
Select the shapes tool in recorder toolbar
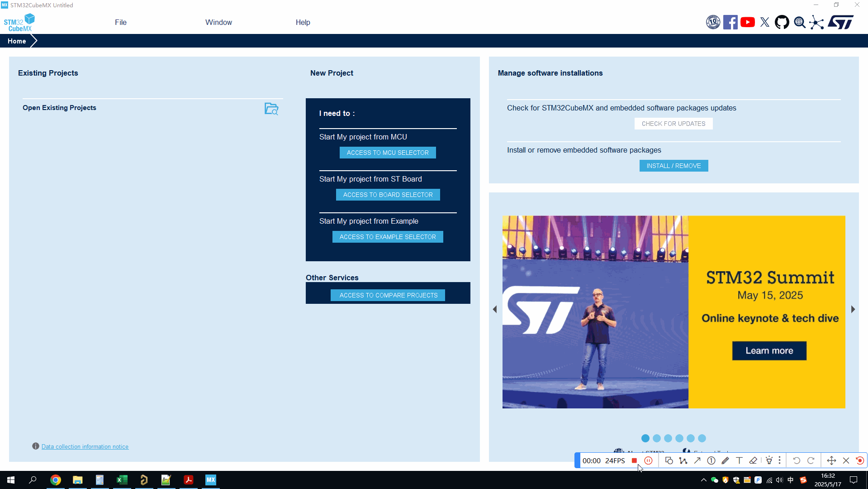[x=669, y=460]
